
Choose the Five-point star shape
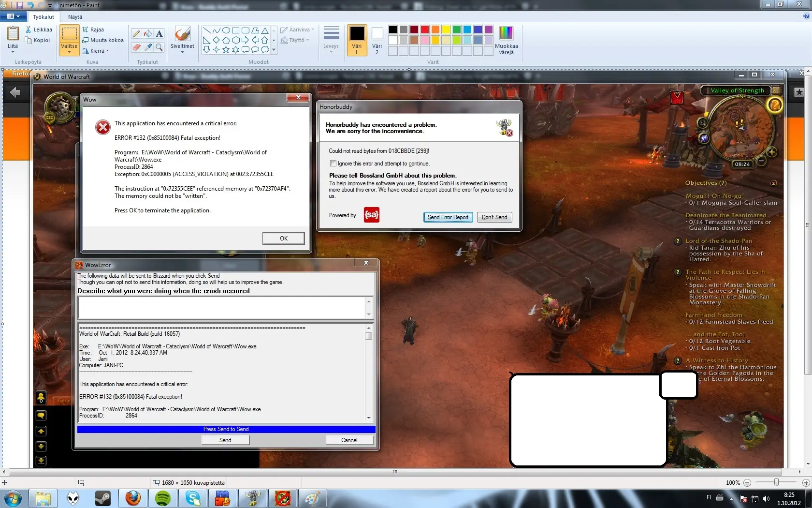click(226, 49)
